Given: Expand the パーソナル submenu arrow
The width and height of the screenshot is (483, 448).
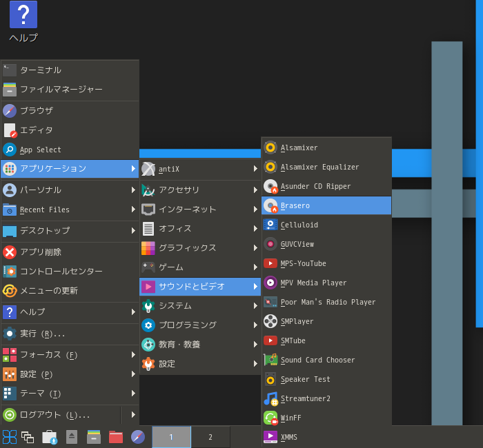Looking at the screenshot, I should point(133,190).
